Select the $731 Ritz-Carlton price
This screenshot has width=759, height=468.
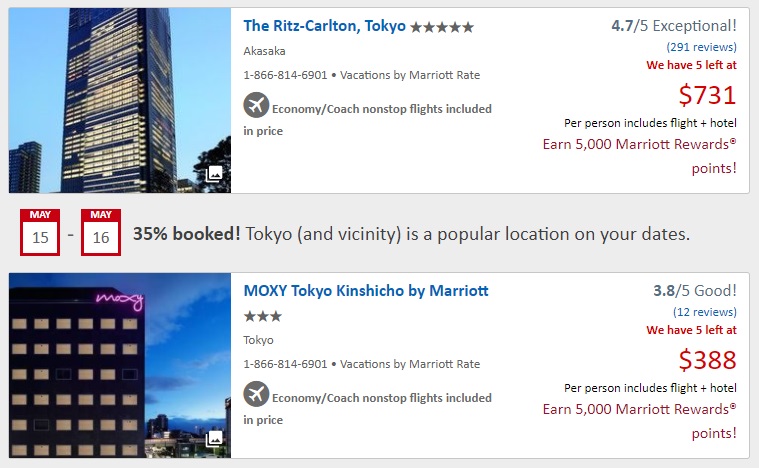707,95
